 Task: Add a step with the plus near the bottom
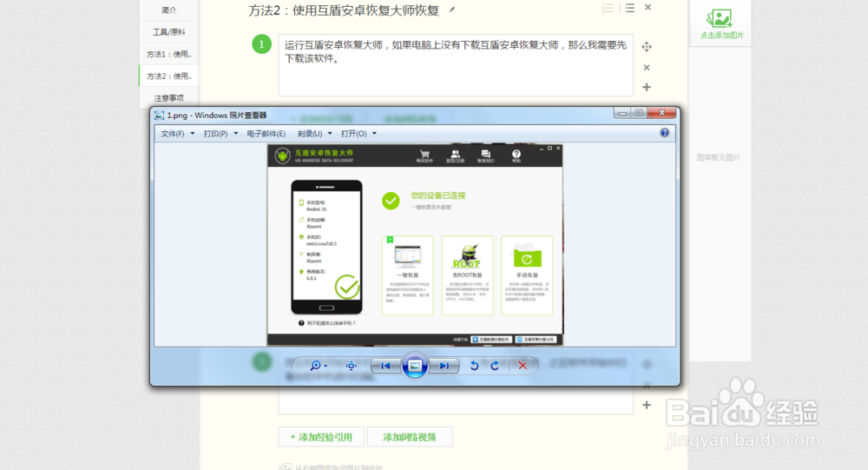tap(647, 405)
